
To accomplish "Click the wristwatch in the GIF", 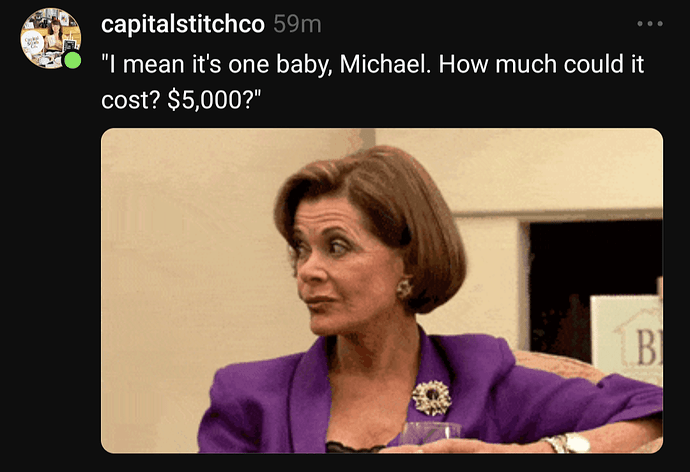I will pyautogui.click(x=567, y=443).
